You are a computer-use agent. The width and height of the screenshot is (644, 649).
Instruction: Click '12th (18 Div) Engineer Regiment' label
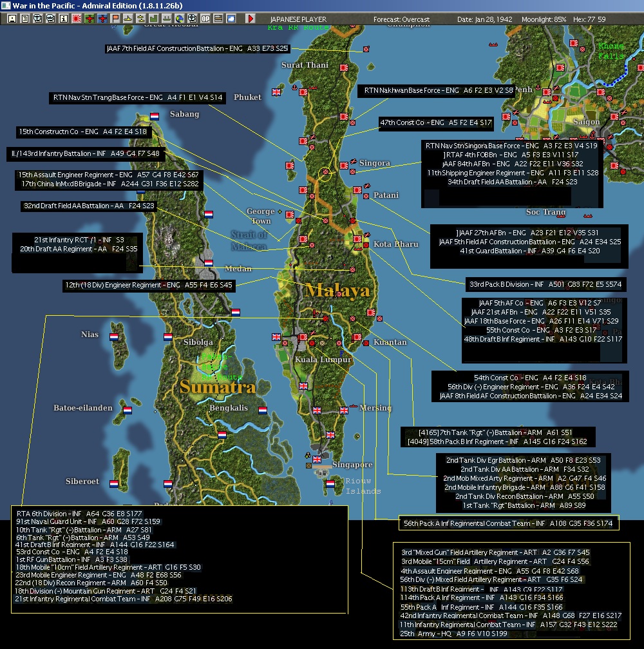149,285
